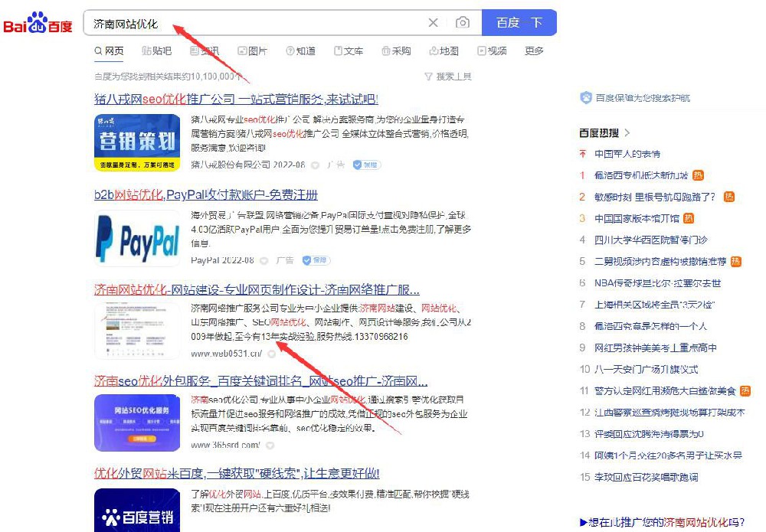Open the 地图 tab
Screen dimensions: 766x532
pyautogui.click(x=444, y=51)
